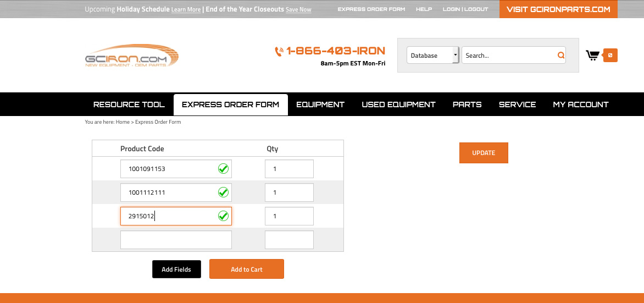The height and width of the screenshot is (303, 644).
Task: Click the Add to Cart button
Action: (x=246, y=269)
